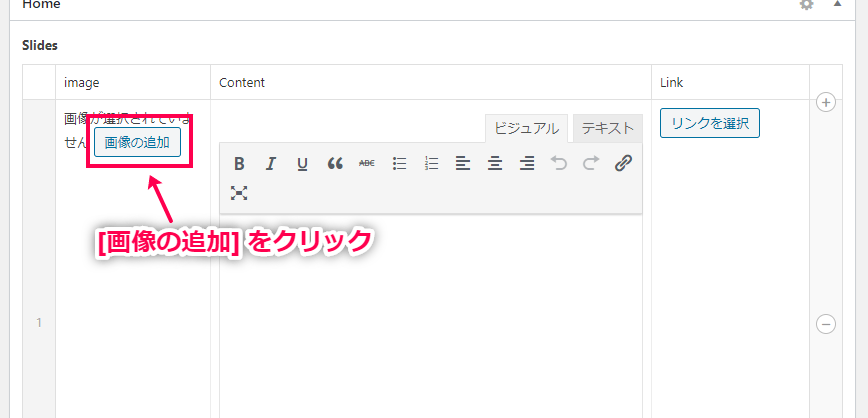Viewport: 868px width, 418px height.
Task: Redo the last edit
Action: point(591,163)
